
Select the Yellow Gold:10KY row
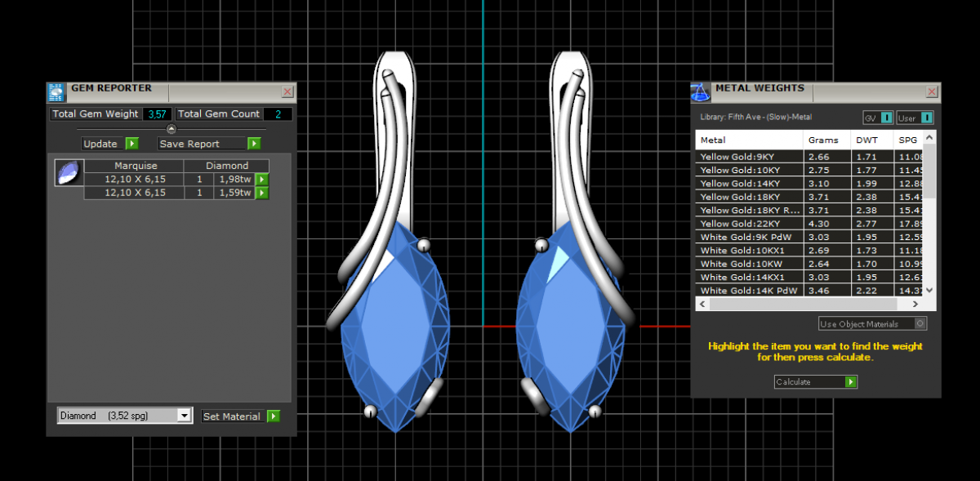coord(810,170)
